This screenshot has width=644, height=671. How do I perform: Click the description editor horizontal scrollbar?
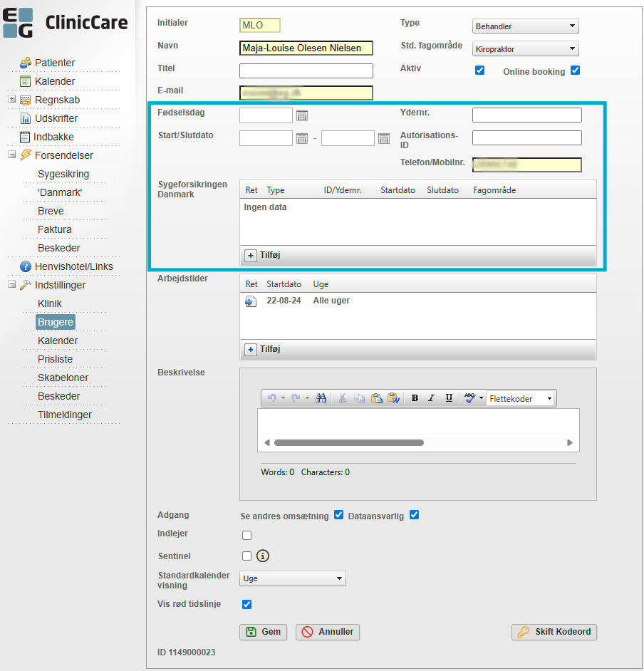click(349, 442)
